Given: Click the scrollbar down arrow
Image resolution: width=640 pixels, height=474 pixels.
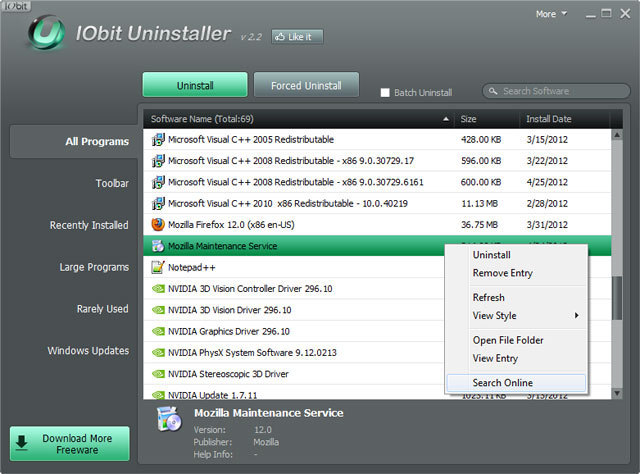Looking at the screenshot, I should pos(617,394).
